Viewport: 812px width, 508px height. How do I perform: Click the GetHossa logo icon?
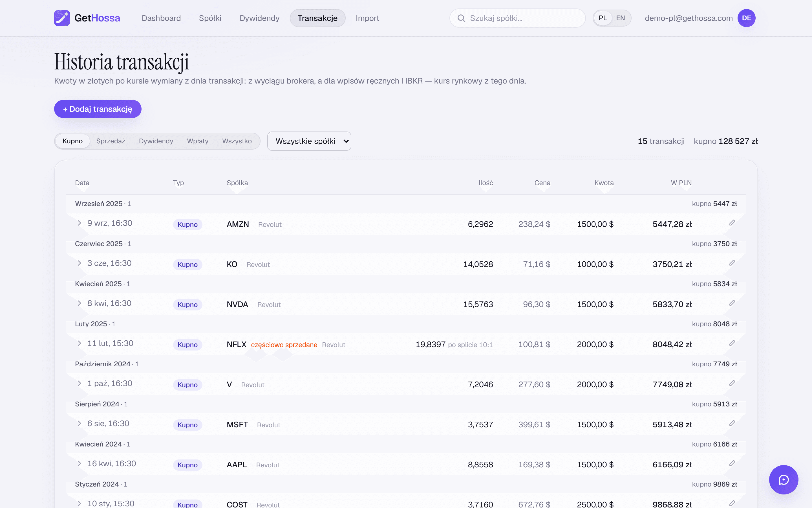point(62,18)
